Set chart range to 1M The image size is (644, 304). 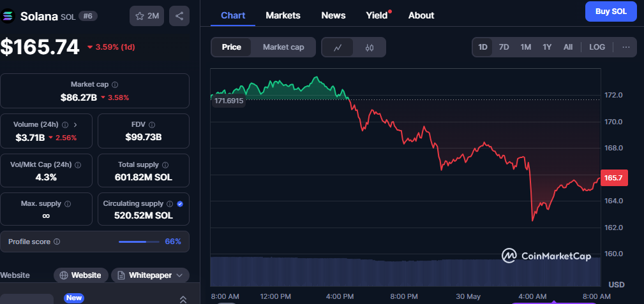526,47
